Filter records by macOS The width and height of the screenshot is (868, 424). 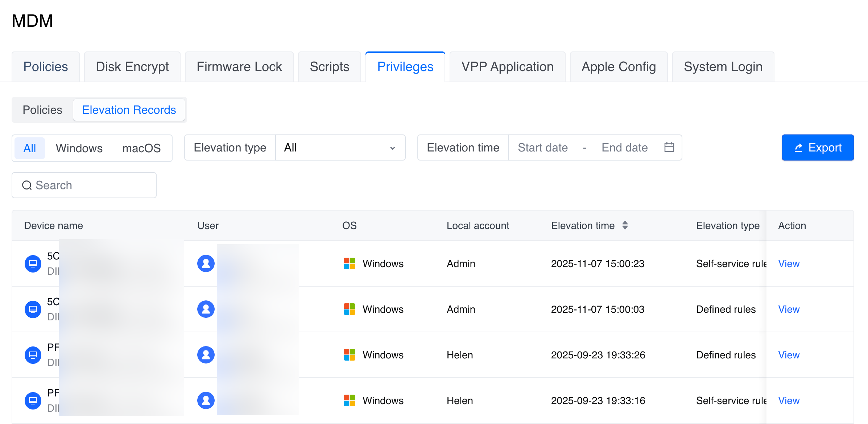(141, 148)
